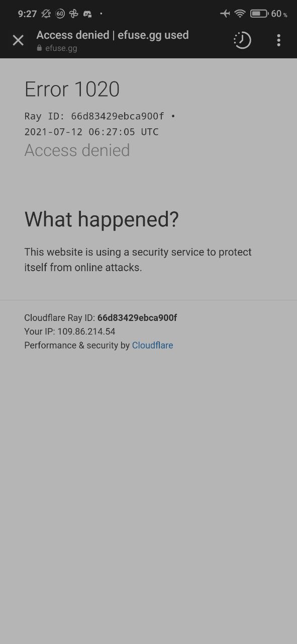Tap the pinwheel fan status icon
The height and width of the screenshot is (644, 297).
73,14
